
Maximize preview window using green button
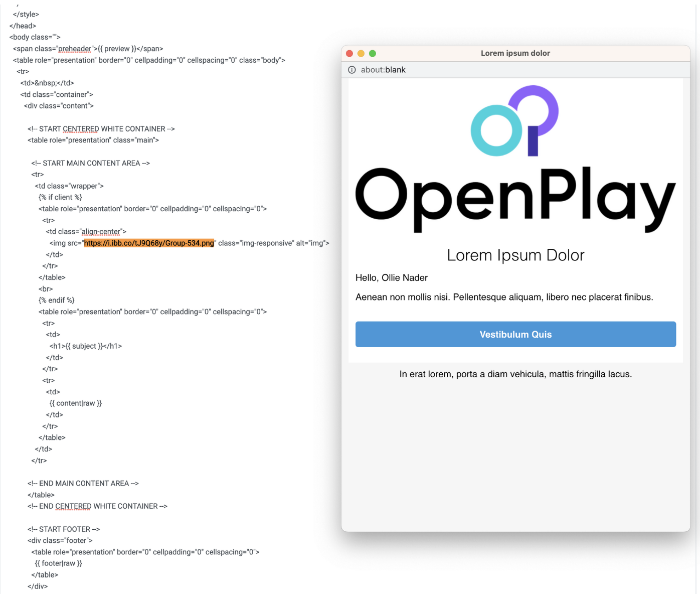[373, 54]
